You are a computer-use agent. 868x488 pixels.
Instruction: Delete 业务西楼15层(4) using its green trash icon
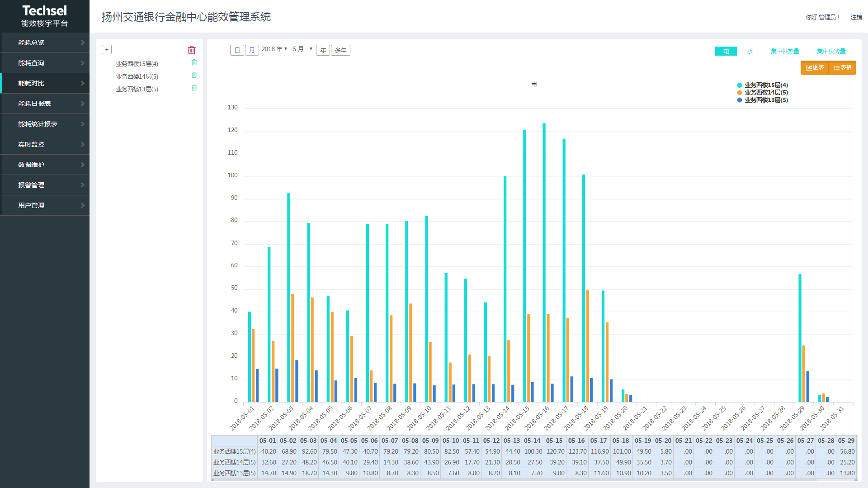194,62
